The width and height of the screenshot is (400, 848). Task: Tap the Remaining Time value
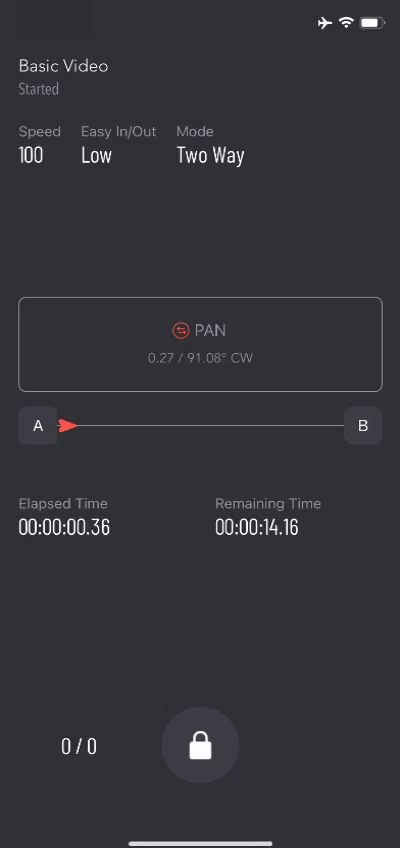tap(257, 527)
